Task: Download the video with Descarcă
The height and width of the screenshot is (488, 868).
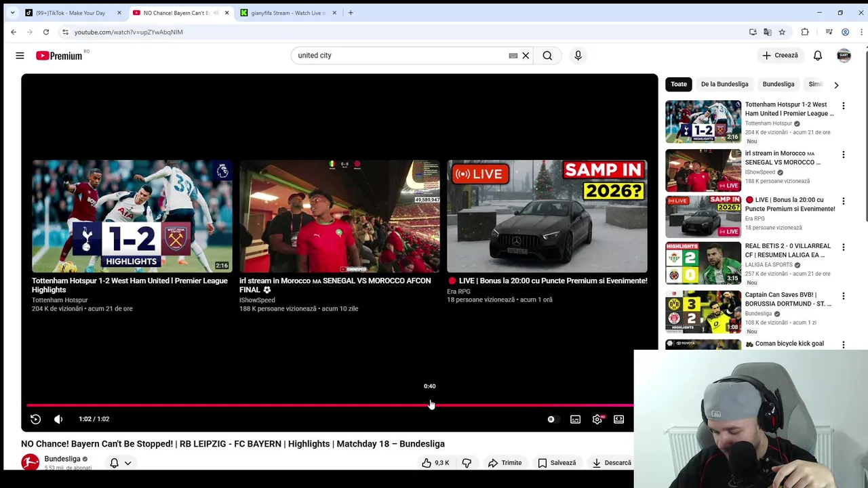Action: tap(612, 463)
